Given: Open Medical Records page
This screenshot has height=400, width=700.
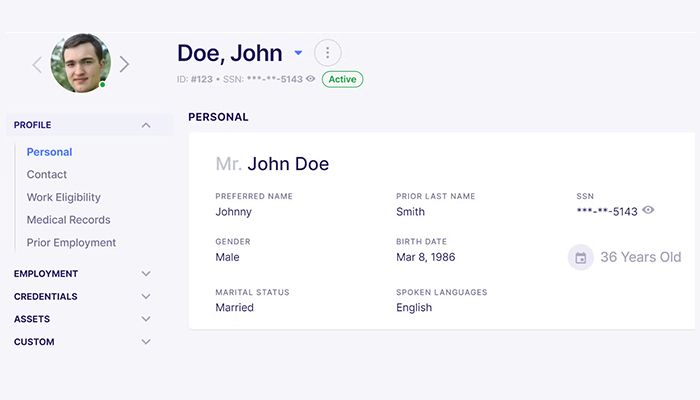Looking at the screenshot, I should point(68,220).
